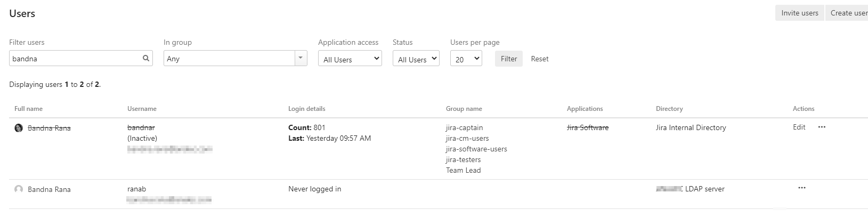Click jira-software-users group link
Image resolution: width=868 pixels, height=217 pixels.
click(476, 149)
